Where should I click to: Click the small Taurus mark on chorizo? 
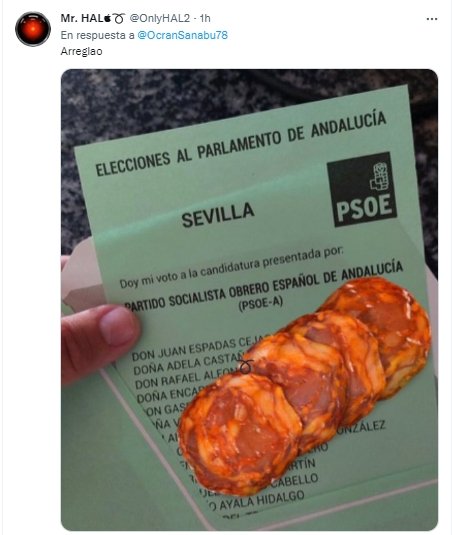point(246,366)
